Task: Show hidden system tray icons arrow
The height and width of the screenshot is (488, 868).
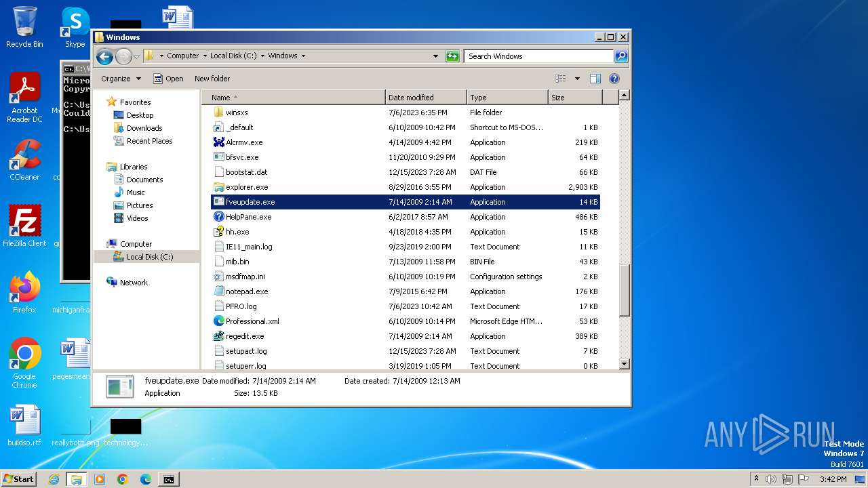Action: [x=756, y=479]
